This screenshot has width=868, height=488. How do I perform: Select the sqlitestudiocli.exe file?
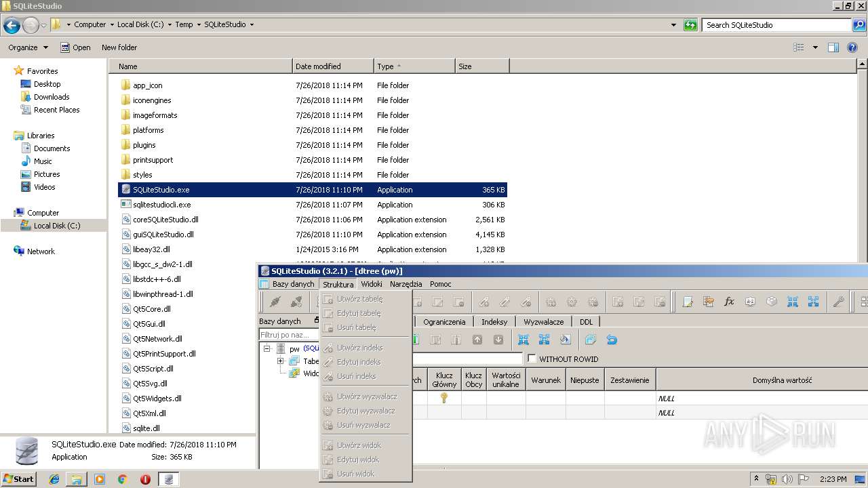click(x=162, y=205)
